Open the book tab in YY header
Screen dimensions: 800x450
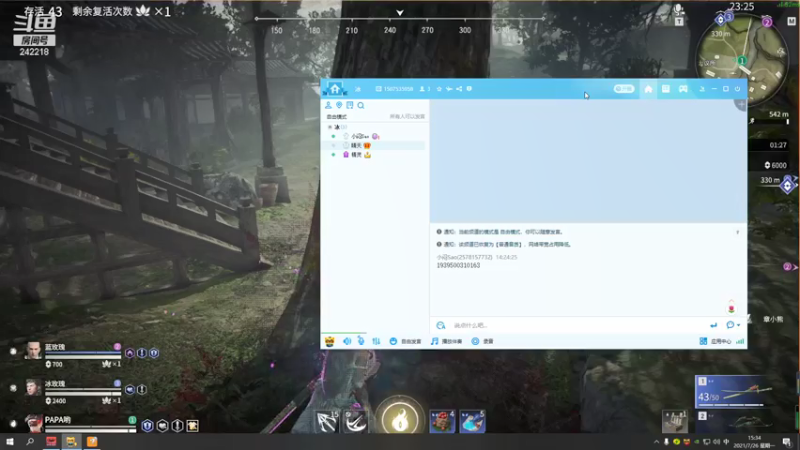[x=666, y=89]
